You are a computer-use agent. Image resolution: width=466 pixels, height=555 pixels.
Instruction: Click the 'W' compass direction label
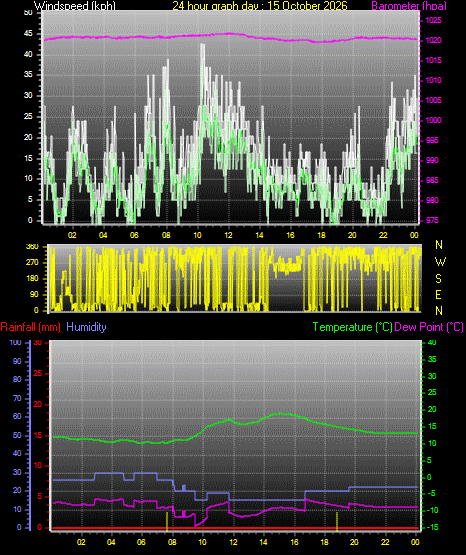[440, 262]
